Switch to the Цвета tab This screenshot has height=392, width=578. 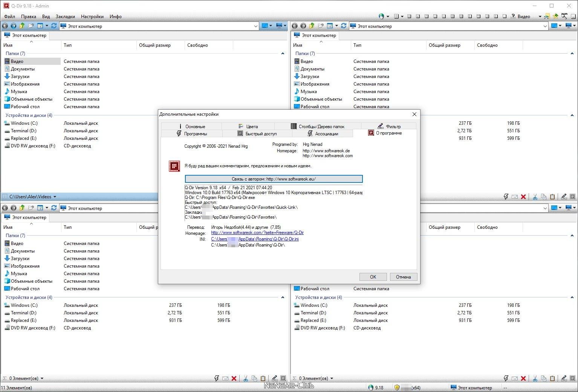click(252, 127)
